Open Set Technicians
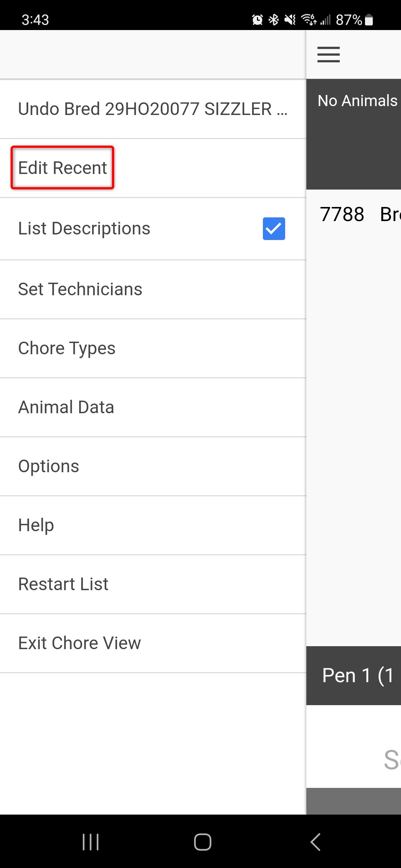Image resolution: width=401 pixels, height=868 pixels. [x=153, y=289]
